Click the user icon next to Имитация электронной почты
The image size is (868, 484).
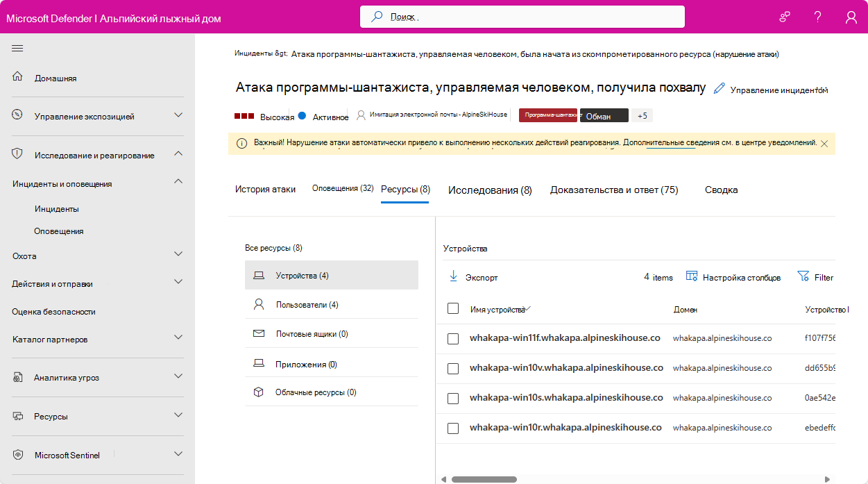361,115
